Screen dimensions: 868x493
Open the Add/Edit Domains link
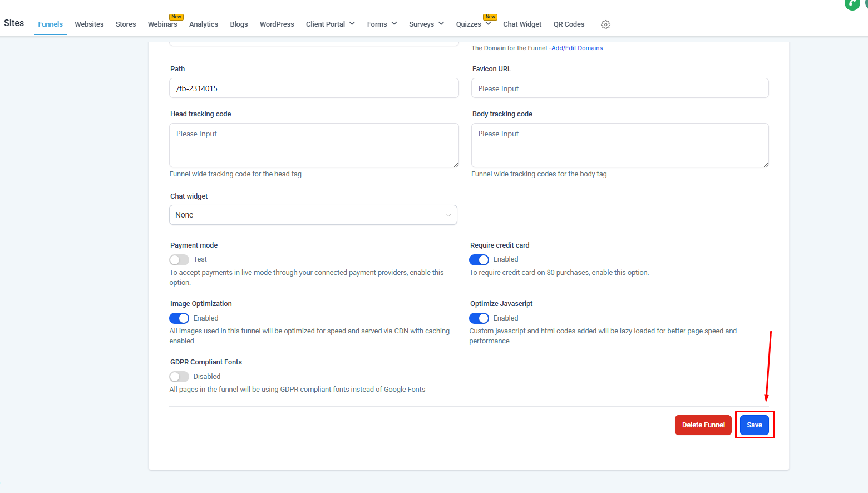click(x=577, y=48)
